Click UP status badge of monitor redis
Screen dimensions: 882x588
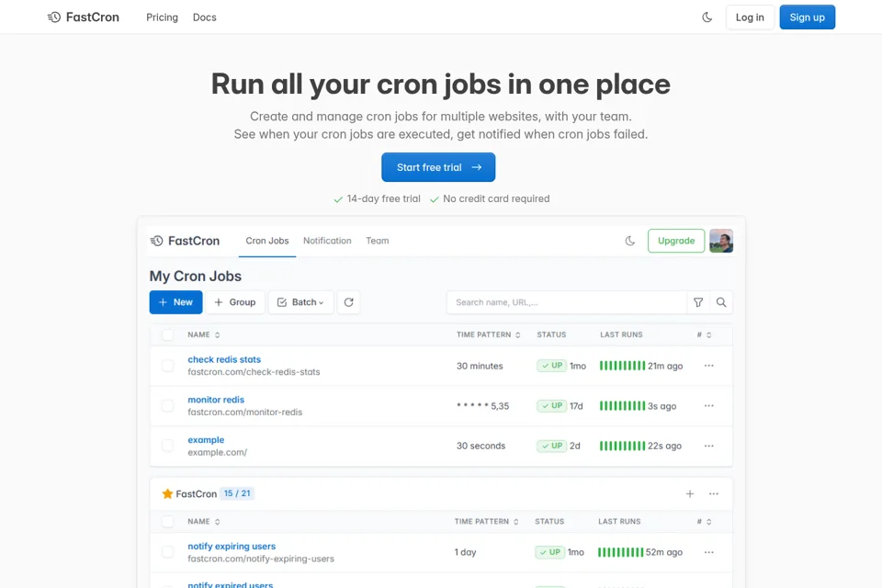pyautogui.click(x=551, y=406)
